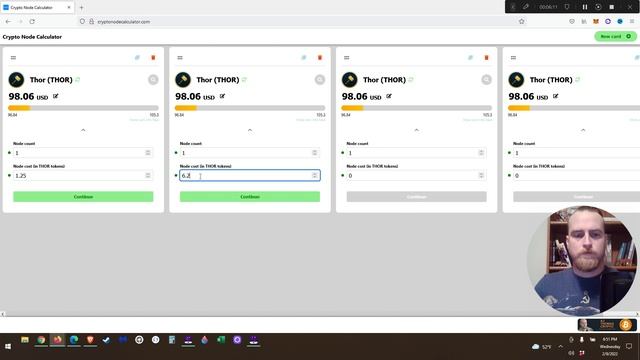Open Microsoft Edge from the taskbar
Image resolution: width=640 pixels, height=360 pixels.
(x=74, y=340)
